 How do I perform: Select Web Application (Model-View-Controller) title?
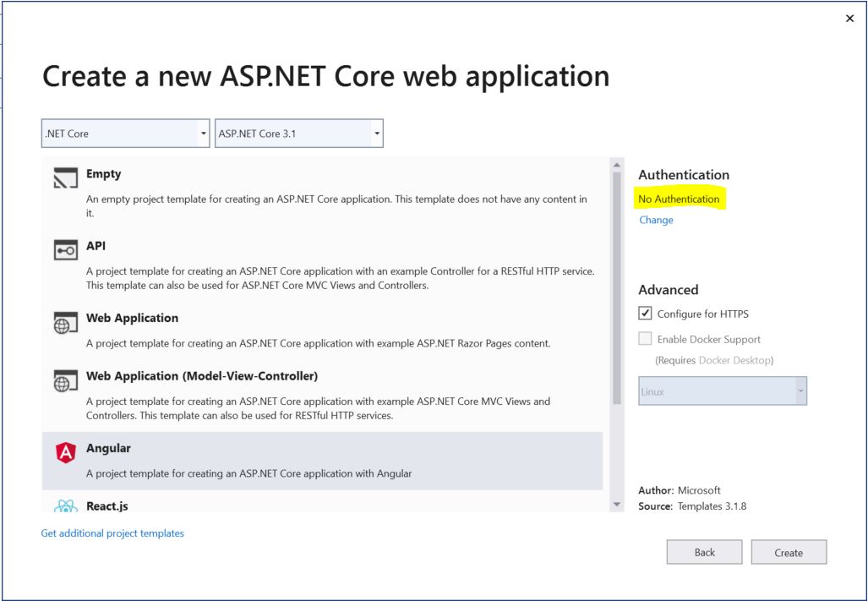(x=202, y=376)
